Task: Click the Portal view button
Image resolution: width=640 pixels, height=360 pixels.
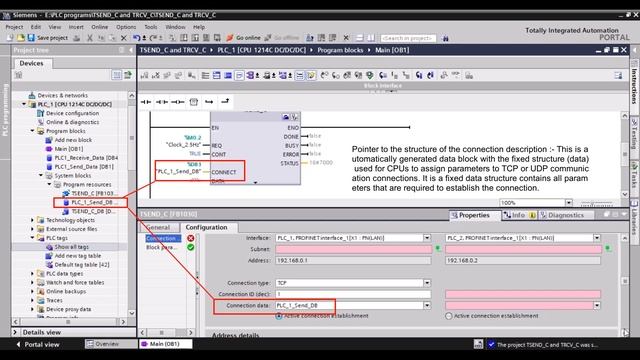Action: click(38, 344)
